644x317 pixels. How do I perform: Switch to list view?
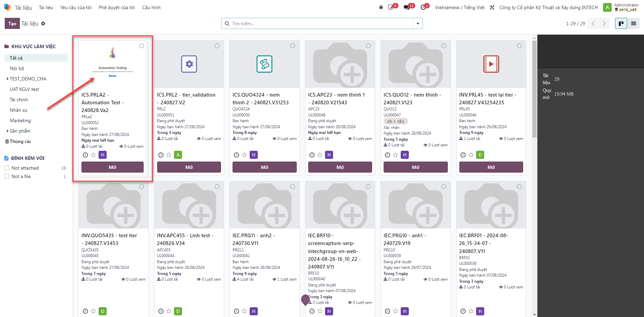(634, 24)
